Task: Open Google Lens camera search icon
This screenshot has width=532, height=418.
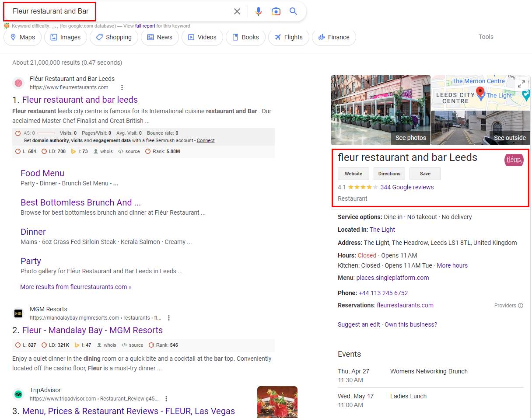Action: 276,11
